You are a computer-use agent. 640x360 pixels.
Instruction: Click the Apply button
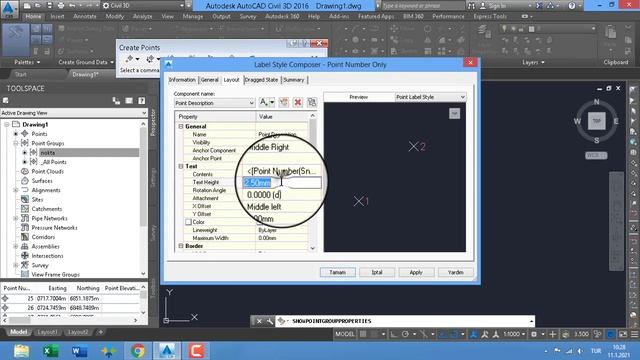tap(416, 272)
